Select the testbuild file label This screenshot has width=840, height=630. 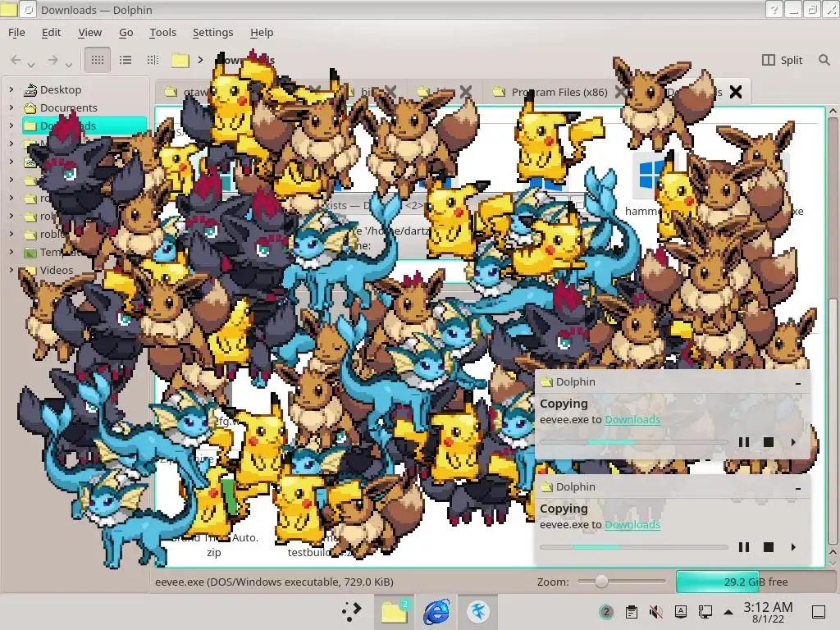pyautogui.click(x=319, y=552)
